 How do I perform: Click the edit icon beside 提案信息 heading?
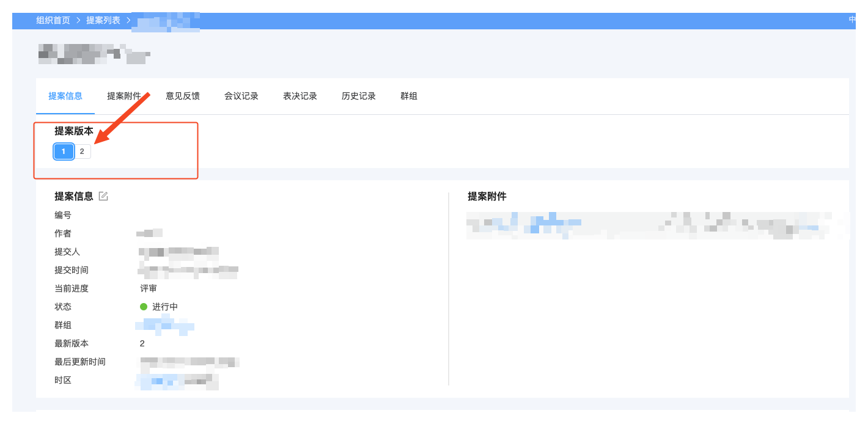[x=103, y=196]
